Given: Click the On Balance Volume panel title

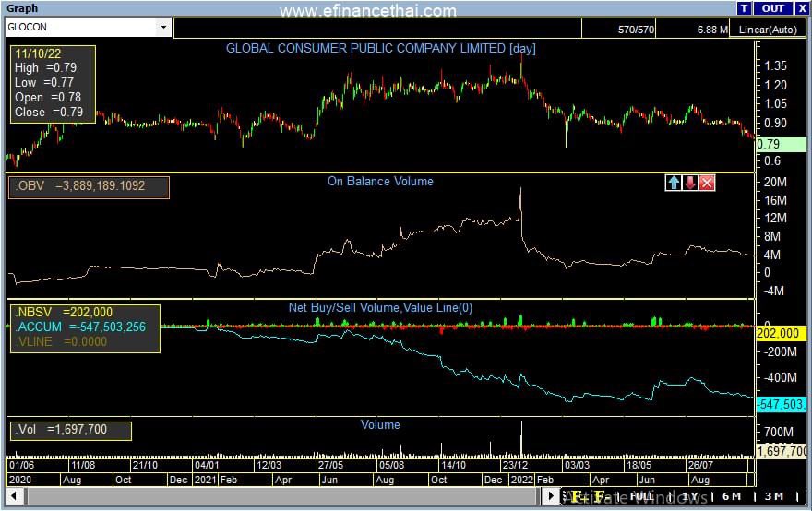Looking at the screenshot, I should pyautogui.click(x=380, y=181).
